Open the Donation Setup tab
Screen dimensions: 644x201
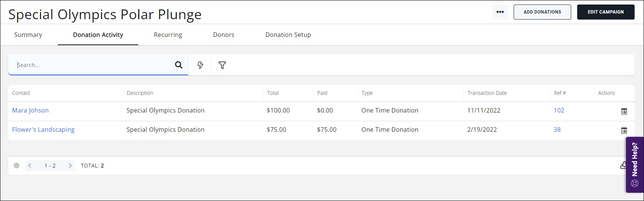[288, 35]
